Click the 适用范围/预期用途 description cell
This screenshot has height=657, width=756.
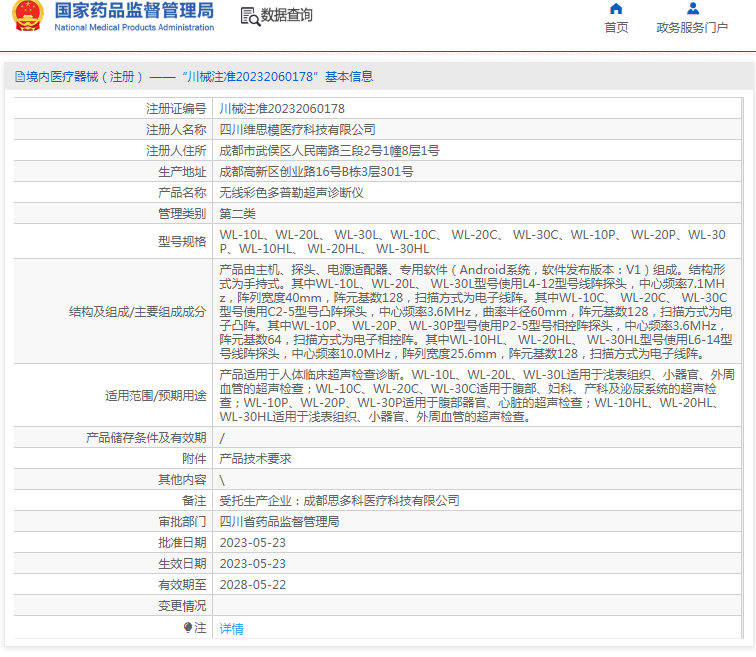tap(476, 395)
